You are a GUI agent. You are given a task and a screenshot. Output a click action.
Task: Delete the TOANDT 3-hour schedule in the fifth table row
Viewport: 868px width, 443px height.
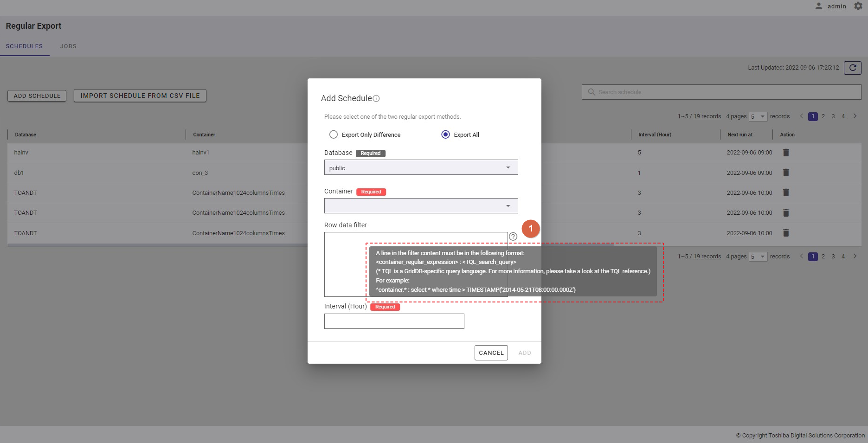pyautogui.click(x=786, y=233)
